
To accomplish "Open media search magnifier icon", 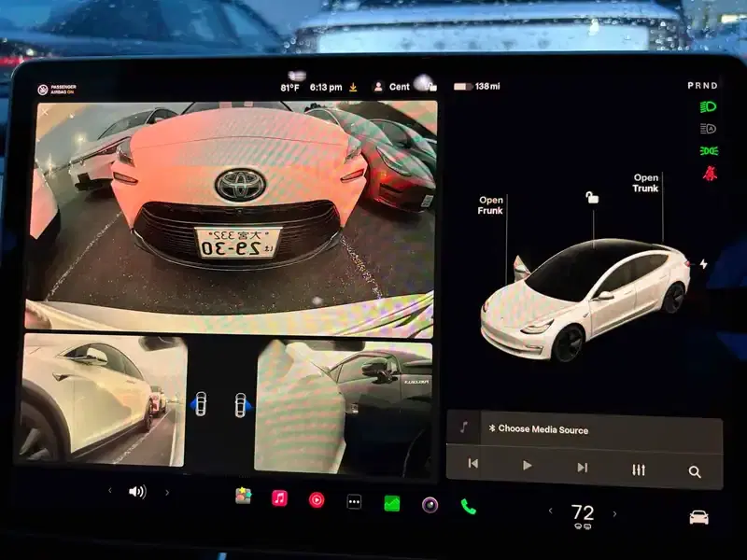I will click(695, 472).
